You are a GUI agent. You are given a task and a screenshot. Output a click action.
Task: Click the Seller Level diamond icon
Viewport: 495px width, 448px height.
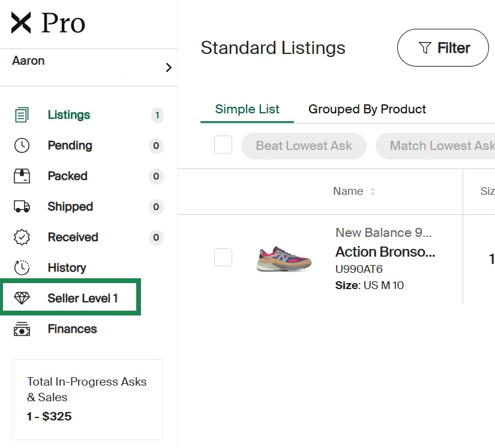tap(22, 298)
